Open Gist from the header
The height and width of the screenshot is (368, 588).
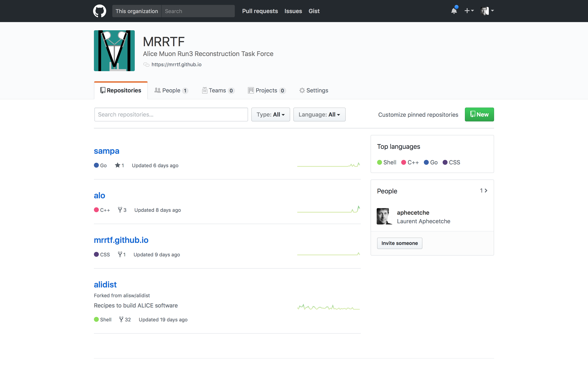pyautogui.click(x=314, y=11)
